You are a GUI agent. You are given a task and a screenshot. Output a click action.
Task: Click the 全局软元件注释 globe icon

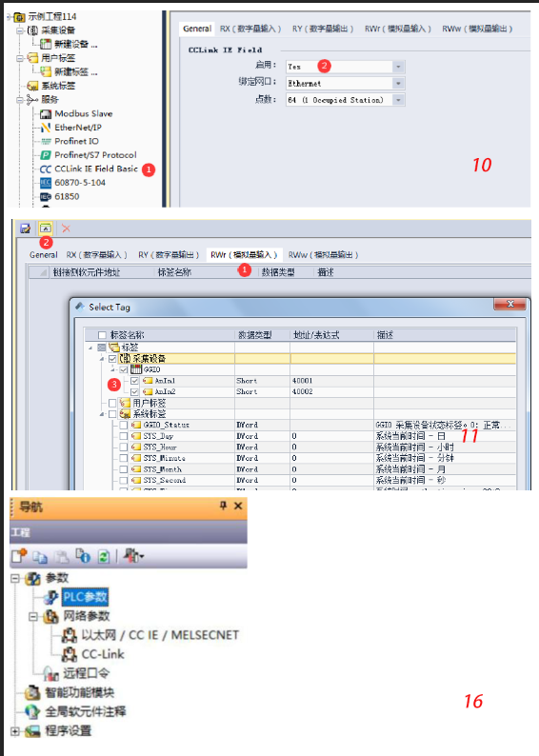[x=32, y=711]
